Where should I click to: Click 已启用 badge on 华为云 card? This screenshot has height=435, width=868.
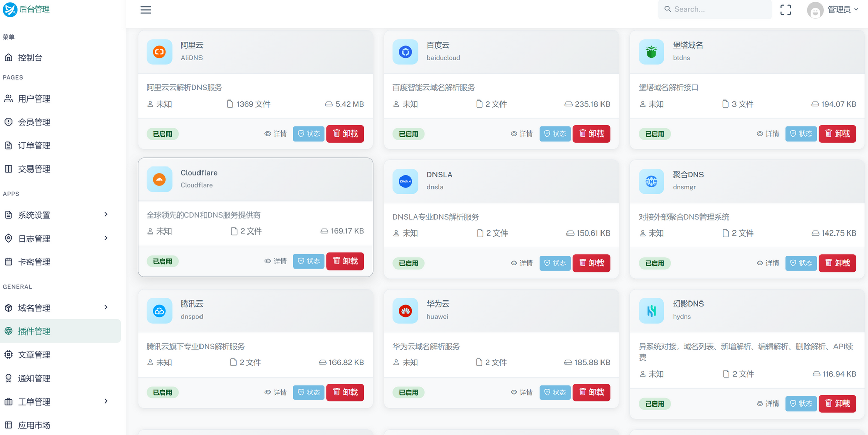coord(409,393)
